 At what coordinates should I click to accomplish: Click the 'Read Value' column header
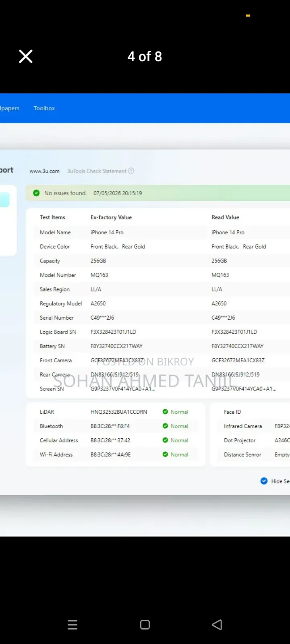[x=225, y=217]
